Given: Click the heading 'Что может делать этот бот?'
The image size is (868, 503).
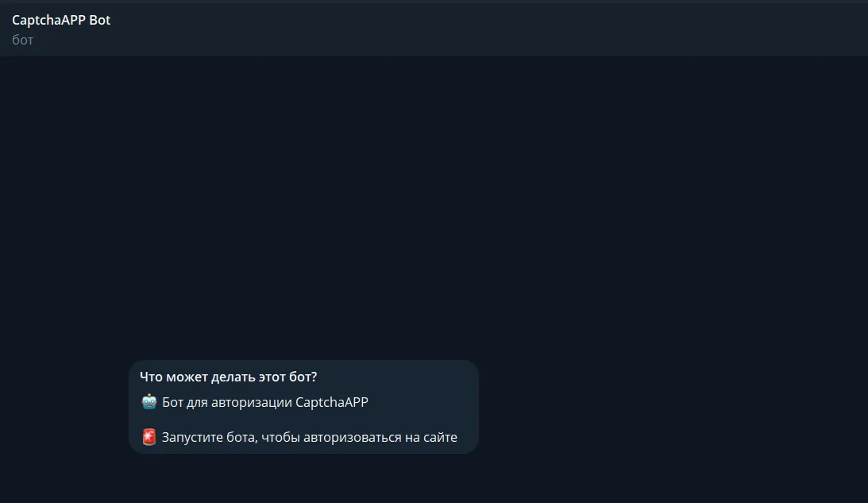Looking at the screenshot, I should [228, 377].
